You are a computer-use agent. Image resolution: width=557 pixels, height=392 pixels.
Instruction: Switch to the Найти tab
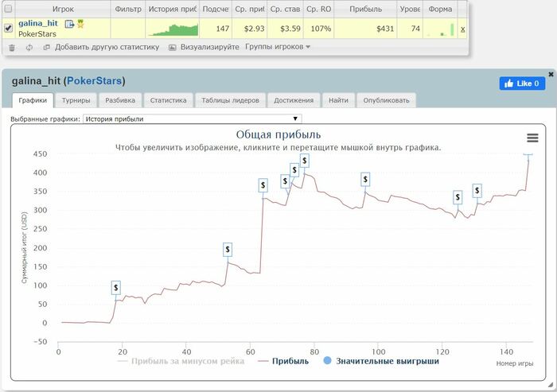click(338, 100)
